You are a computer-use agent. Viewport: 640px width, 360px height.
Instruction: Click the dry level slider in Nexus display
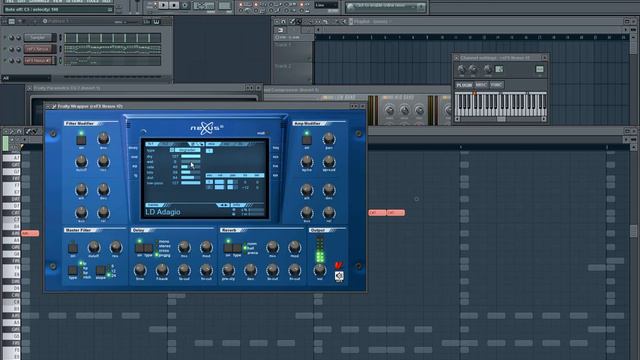click(x=191, y=156)
